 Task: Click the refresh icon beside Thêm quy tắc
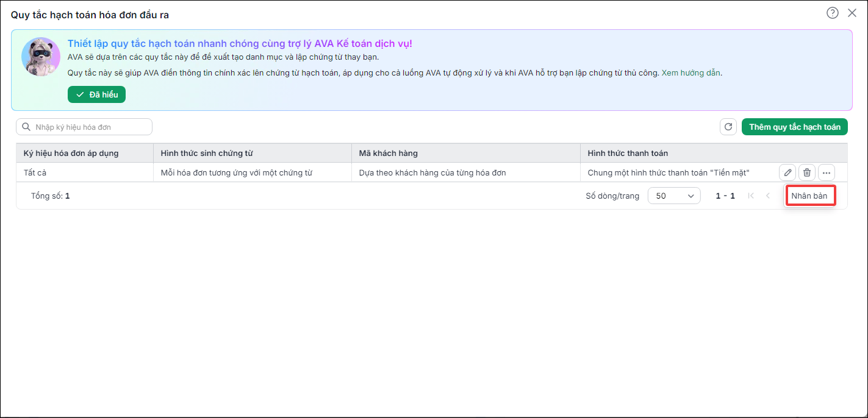pyautogui.click(x=728, y=127)
